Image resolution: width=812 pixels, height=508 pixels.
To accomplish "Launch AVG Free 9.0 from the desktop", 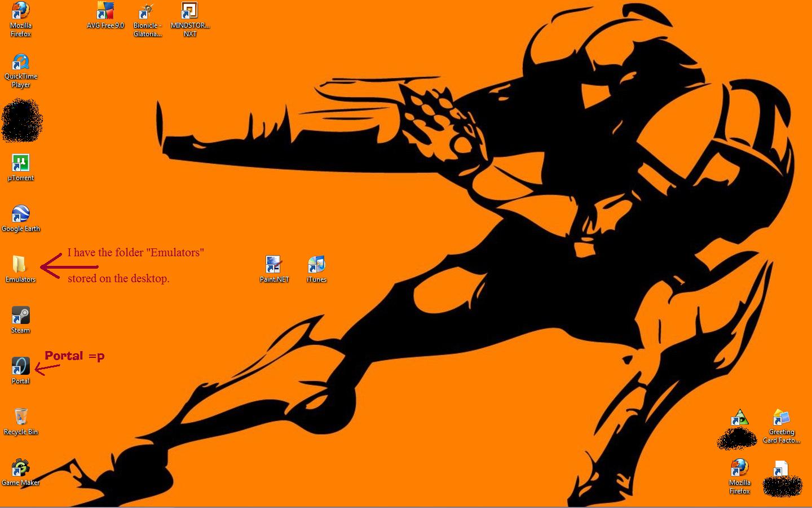I will tap(105, 15).
